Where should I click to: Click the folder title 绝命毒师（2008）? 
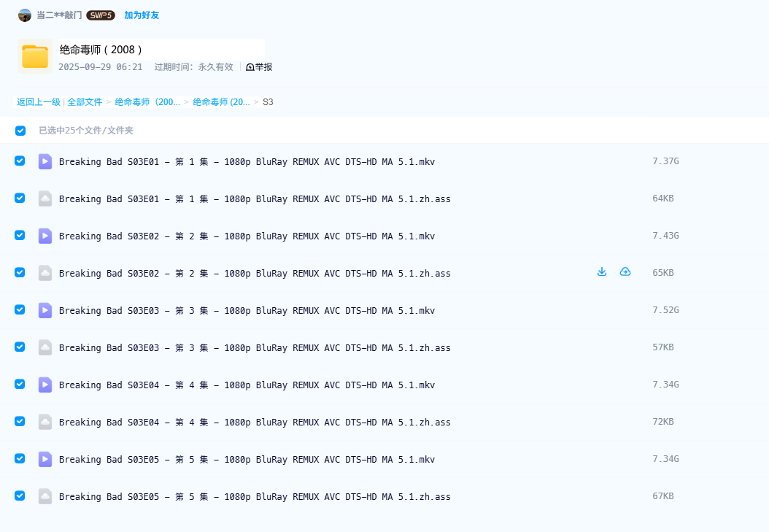pos(101,50)
